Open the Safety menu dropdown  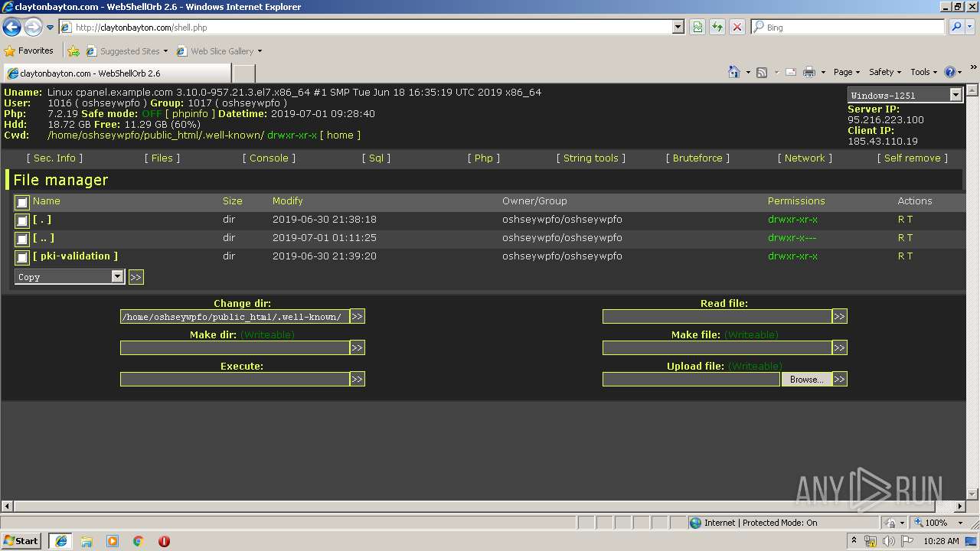click(x=884, y=72)
